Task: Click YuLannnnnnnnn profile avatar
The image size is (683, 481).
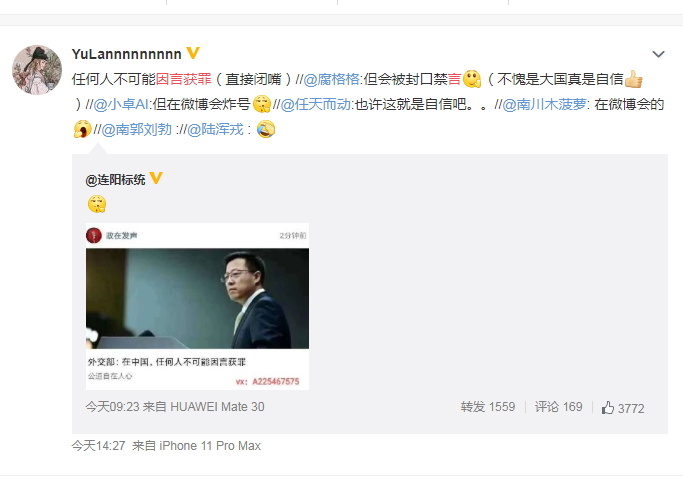Action: (37, 70)
